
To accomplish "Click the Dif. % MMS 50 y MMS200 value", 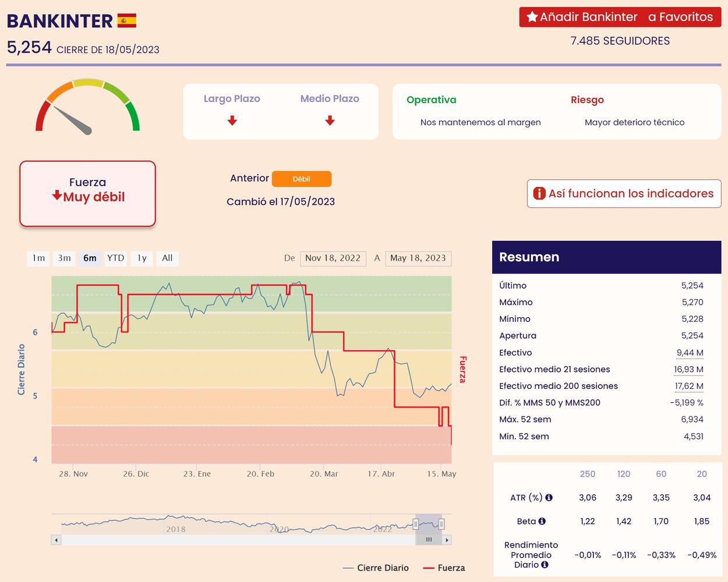I will 687,403.
